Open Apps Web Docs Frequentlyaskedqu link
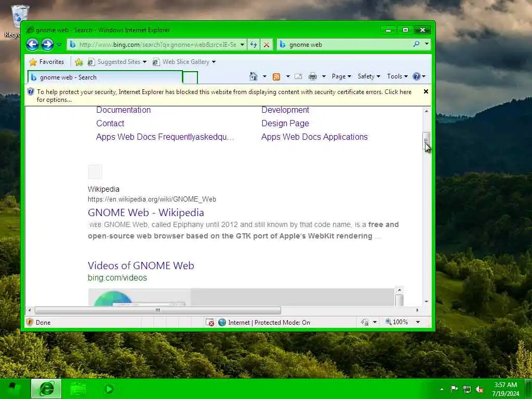 tap(165, 137)
